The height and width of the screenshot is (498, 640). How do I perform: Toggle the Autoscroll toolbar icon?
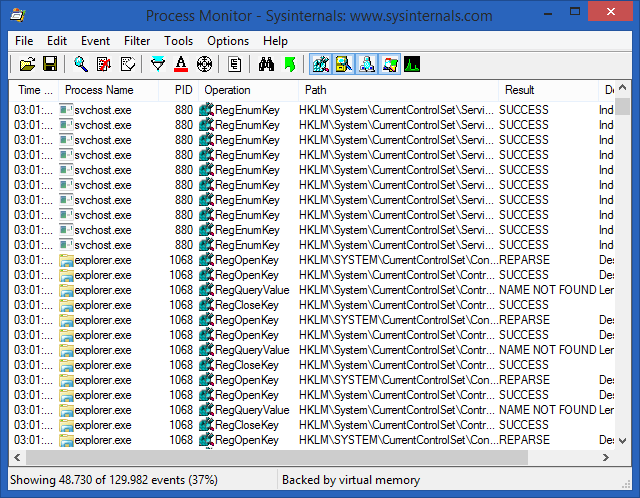point(104,64)
